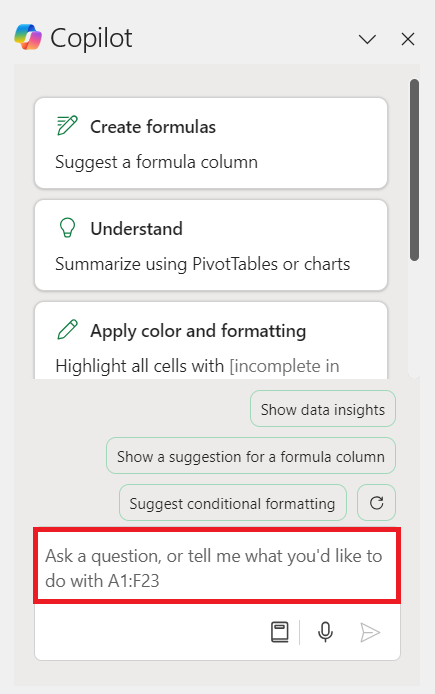Open the Understand card

(211, 245)
